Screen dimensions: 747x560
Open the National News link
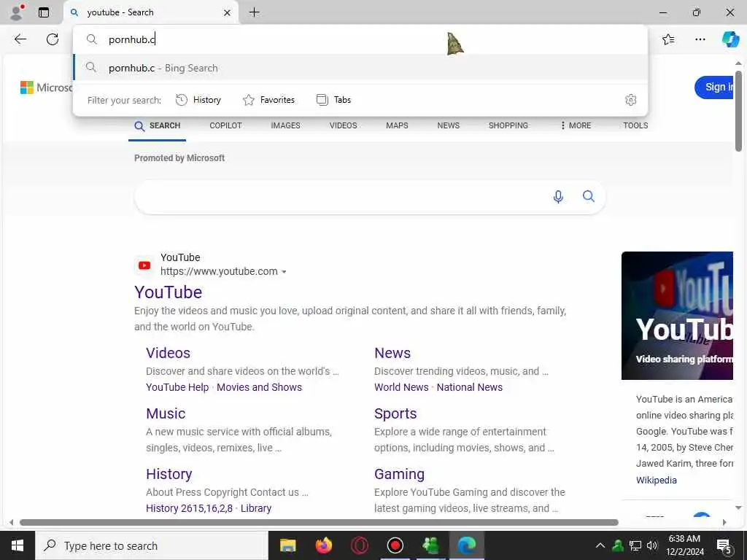[470, 387]
